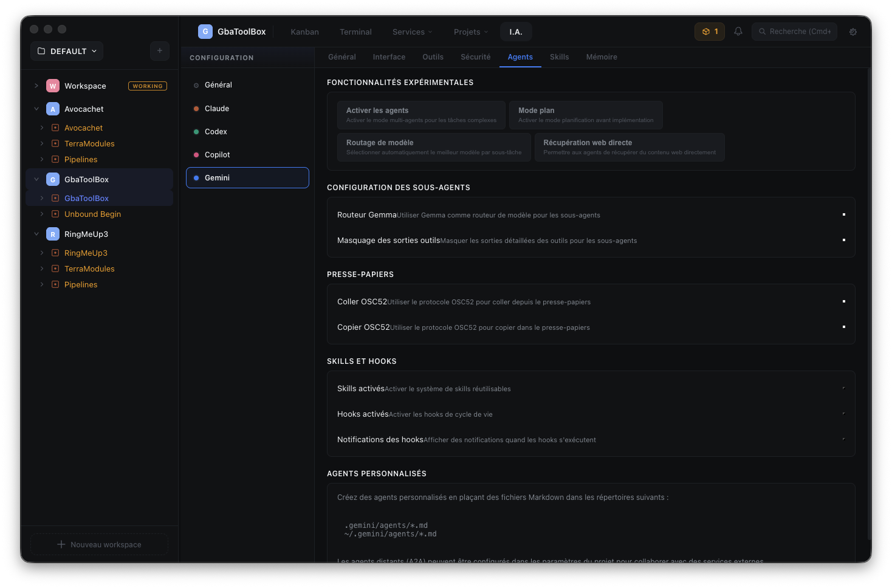This screenshot has height=588, width=892.
Task: Click the Unbound Begin project icon
Action: tap(55, 214)
